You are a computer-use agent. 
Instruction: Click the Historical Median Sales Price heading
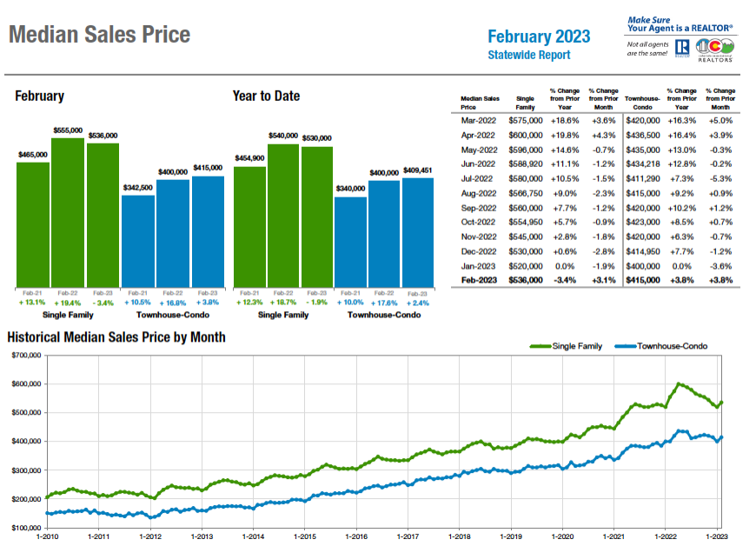116,336
